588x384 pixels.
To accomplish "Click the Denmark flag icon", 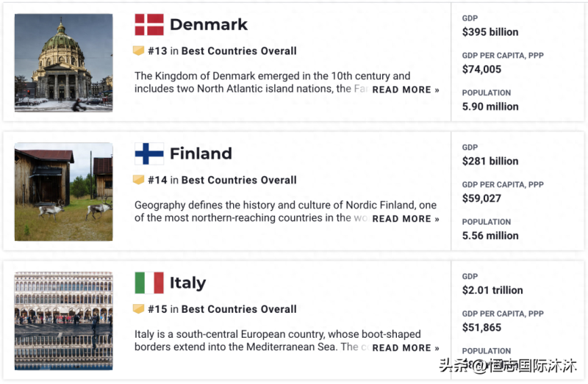I will [149, 25].
